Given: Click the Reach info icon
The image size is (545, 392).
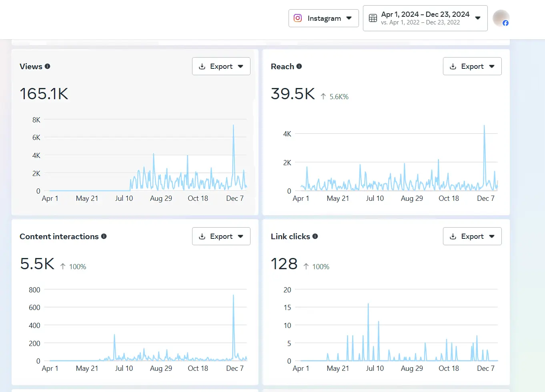Looking at the screenshot, I should [299, 66].
